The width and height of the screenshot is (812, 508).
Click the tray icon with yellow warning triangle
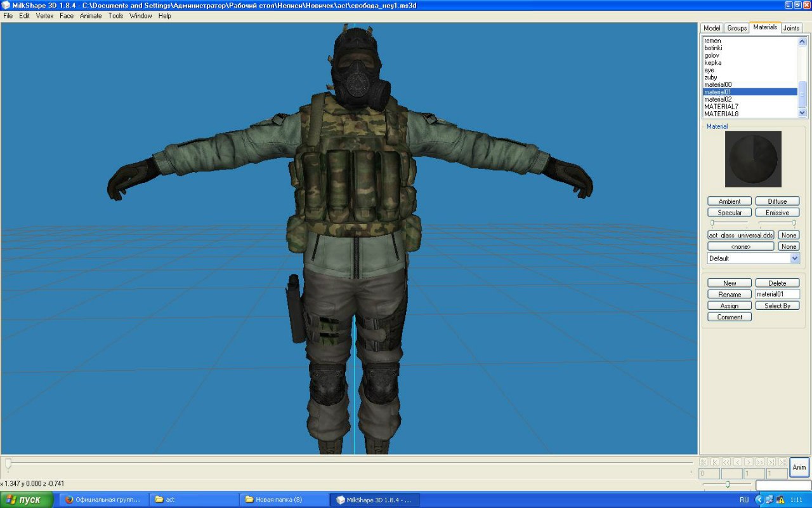coord(780,500)
